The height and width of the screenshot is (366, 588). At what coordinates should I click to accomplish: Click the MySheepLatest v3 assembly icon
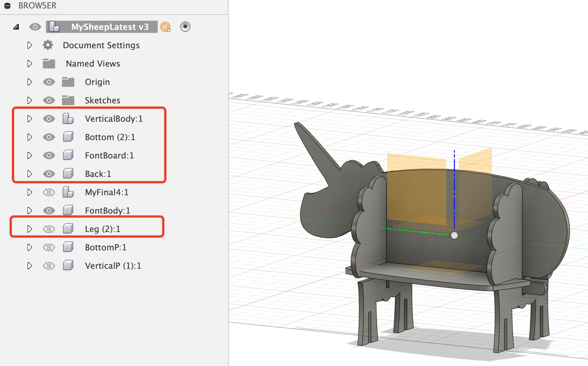pos(54,27)
